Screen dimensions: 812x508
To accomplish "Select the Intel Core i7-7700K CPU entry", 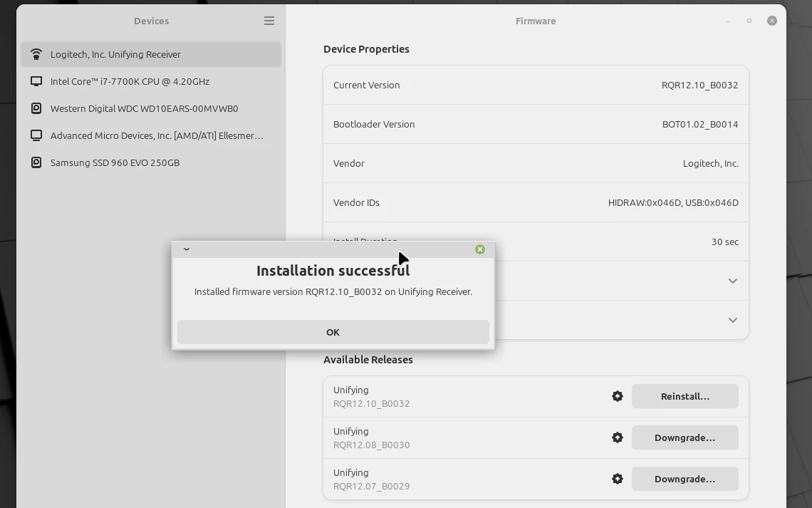I will pos(130,81).
